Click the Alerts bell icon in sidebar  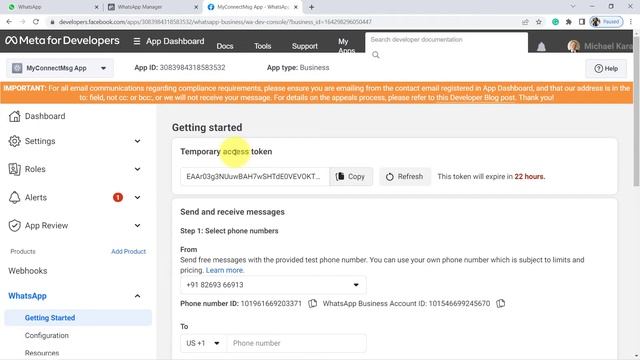tap(14, 198)
